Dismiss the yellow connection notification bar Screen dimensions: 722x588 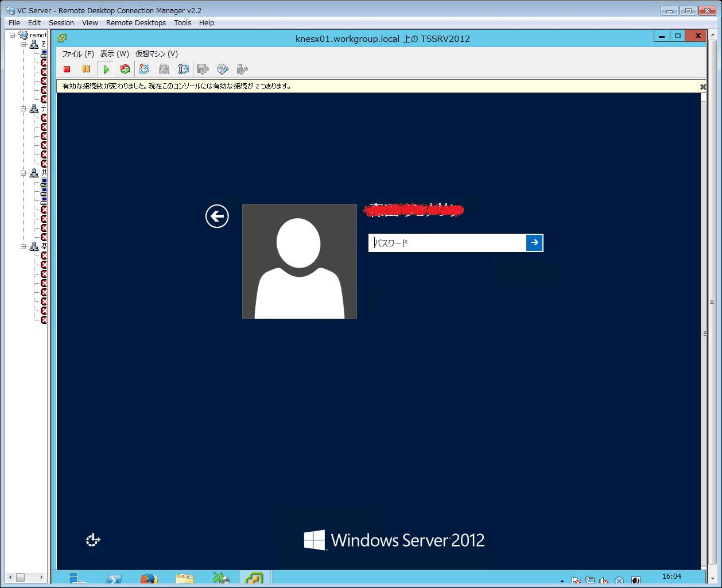click(702, 87)
